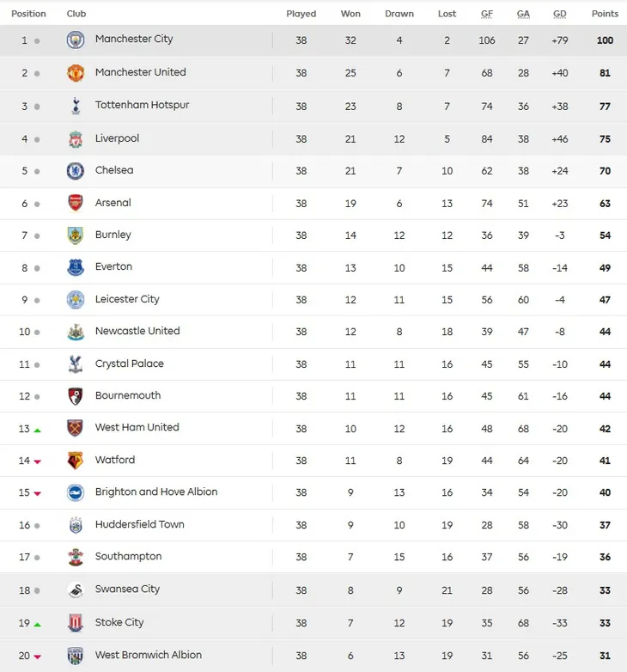Click the Chelsea club crest
Viewport: 627px width, 672px height.
pos(76,171)
